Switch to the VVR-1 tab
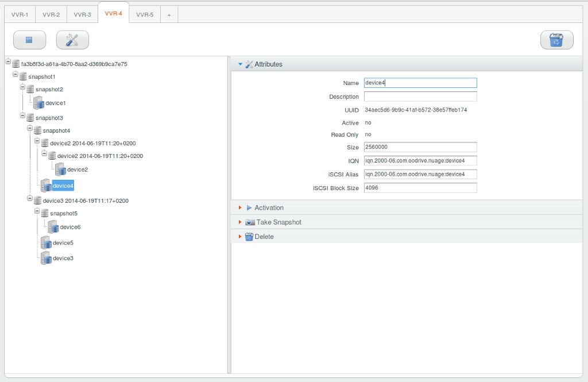 [x=20, y=13]
